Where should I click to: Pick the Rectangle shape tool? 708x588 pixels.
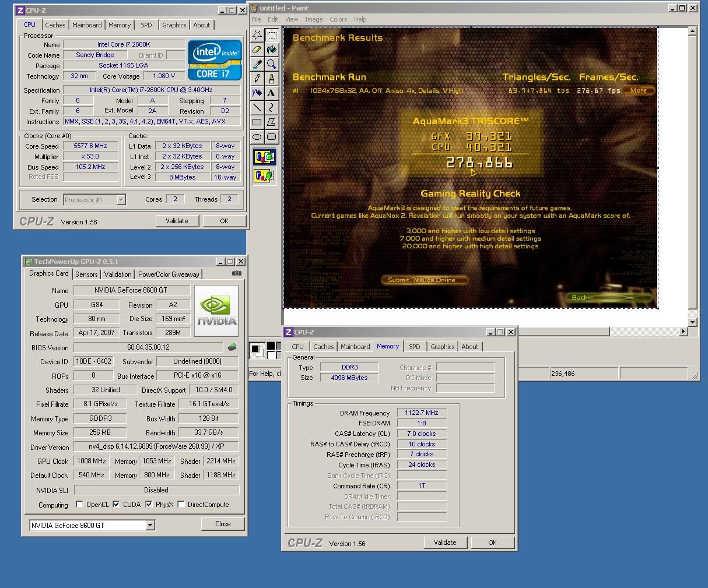[x=257, y=122]
